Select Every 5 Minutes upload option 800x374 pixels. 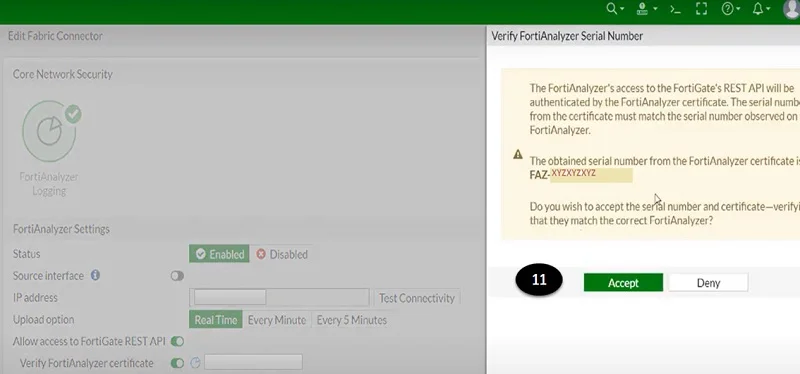pos(352,320)
